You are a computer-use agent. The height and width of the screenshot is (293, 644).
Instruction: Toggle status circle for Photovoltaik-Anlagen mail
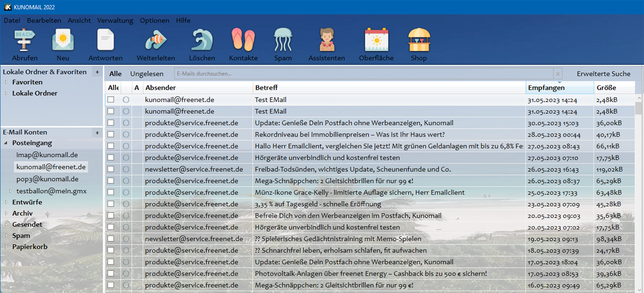(126, 274)
